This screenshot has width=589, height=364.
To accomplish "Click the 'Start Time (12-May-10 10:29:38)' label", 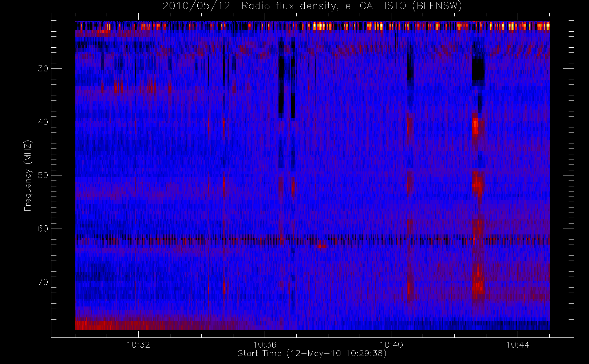I will 312,353.
